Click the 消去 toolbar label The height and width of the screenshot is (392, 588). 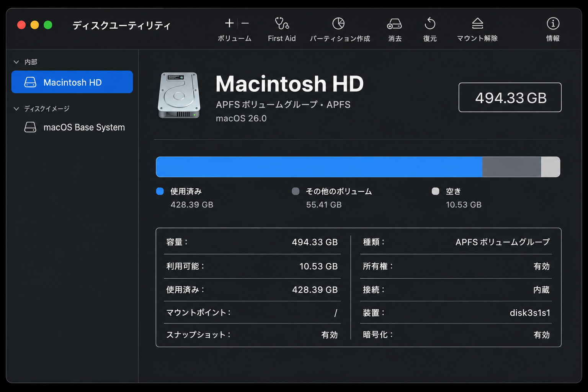coord(395,38)
